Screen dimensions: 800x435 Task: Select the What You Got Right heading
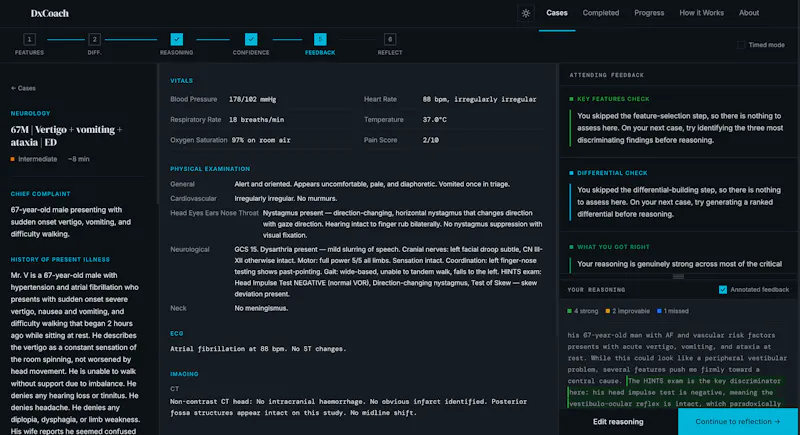coord(613,247)
